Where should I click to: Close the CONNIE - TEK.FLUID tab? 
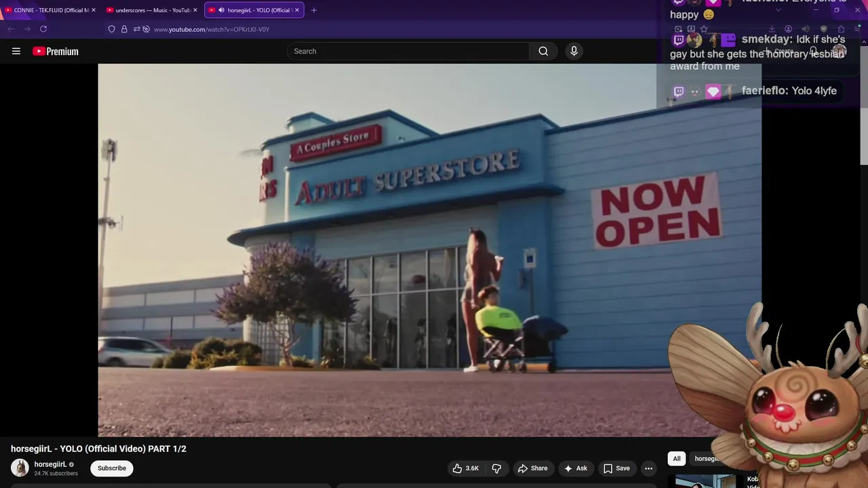click(93, 10)
